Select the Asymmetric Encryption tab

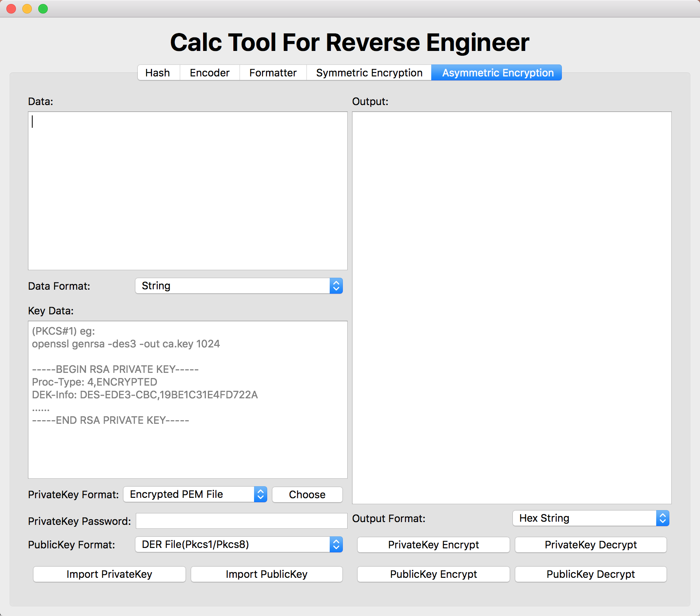coord(497,73)
